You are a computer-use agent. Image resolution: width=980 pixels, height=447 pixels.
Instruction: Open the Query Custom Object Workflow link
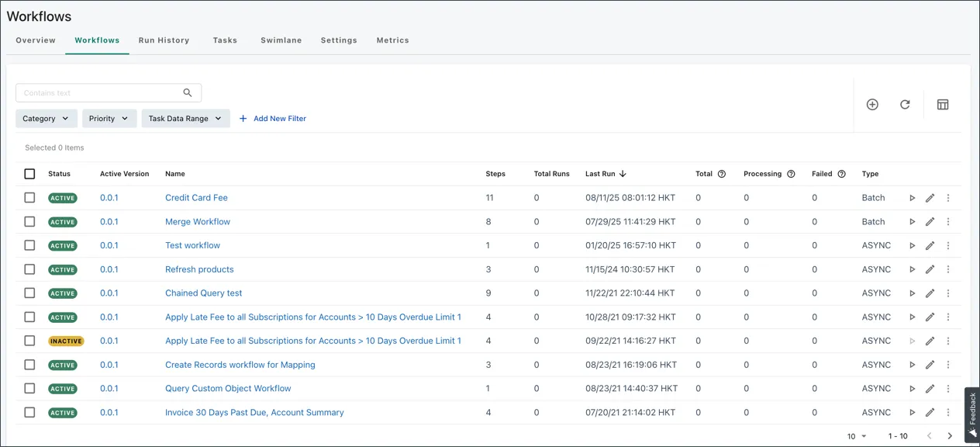coord(228,389)
